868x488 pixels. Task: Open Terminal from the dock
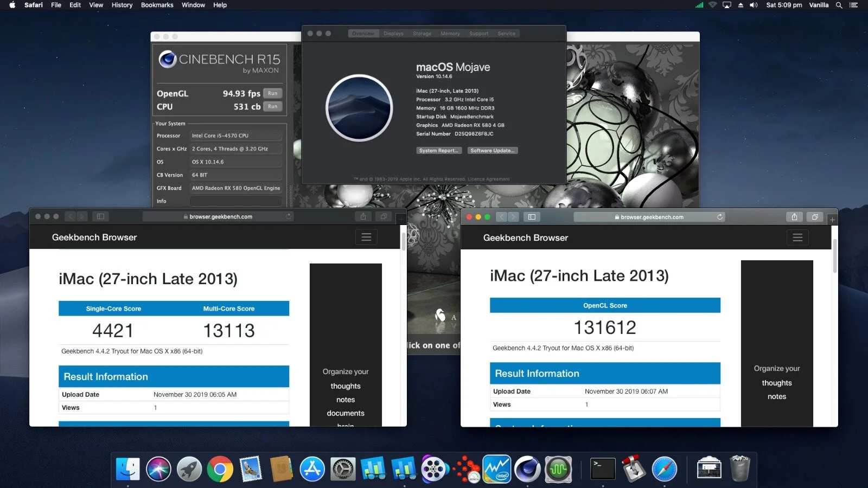coord(603,469)
